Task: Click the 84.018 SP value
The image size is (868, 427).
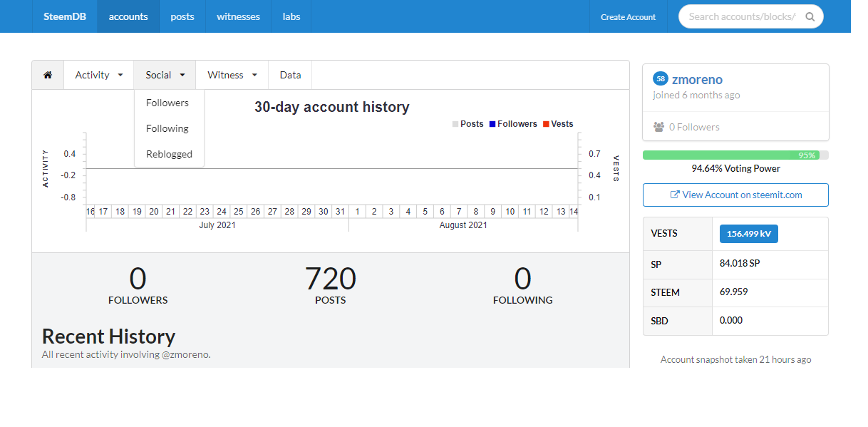Action: pos(740,263)
